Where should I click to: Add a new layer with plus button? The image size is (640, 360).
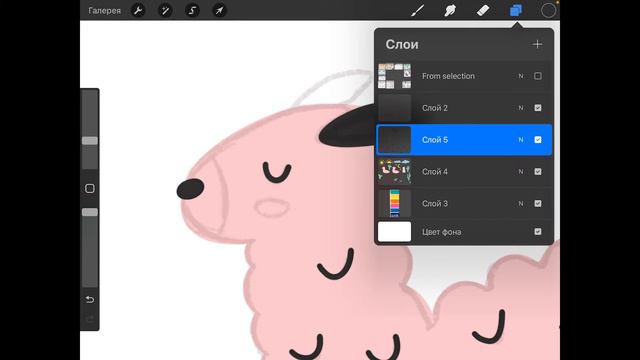pyautogui.click(x=537, y=44)
